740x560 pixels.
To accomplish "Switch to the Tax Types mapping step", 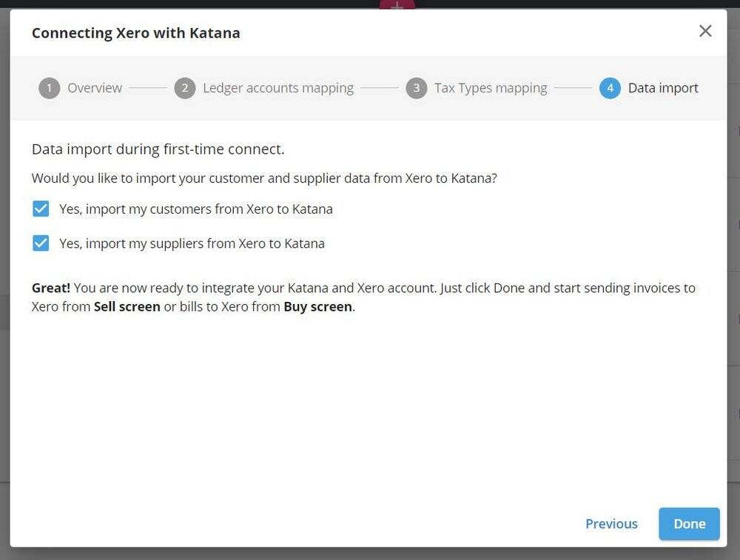I will pyautogui.click(x=476, y=88).
